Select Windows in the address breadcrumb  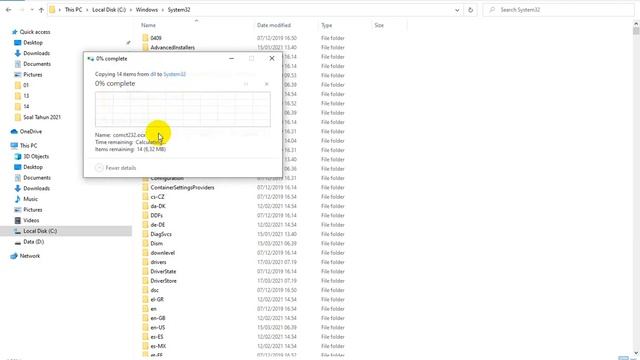pyautogui.click(x=147, y=10)
